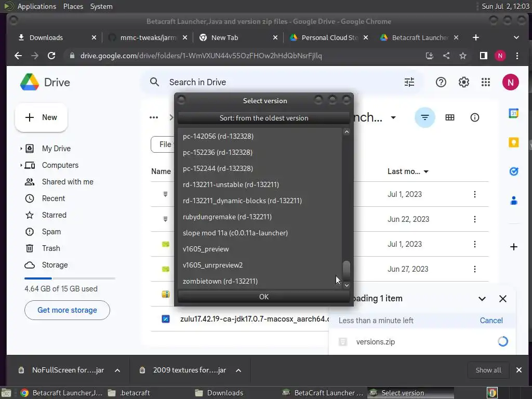Open the Places menu
This screenshot has height=399, width=532.
(x=73, y=6)
